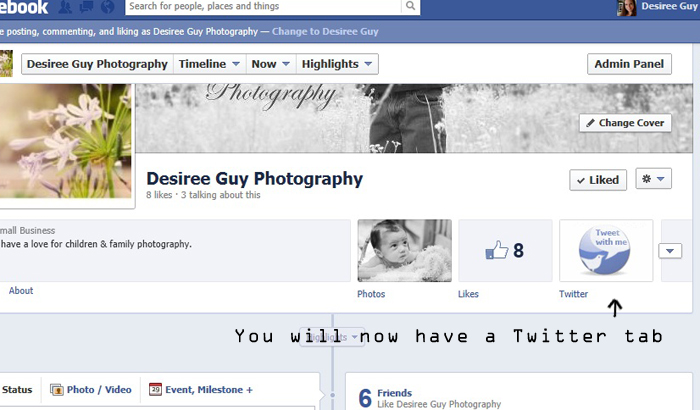
Task: Click the Facebook logo
Action: (24, 7)
